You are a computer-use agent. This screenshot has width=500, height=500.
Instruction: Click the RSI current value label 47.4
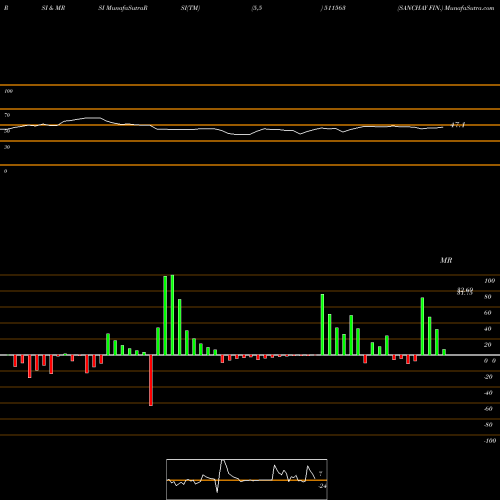458,125
